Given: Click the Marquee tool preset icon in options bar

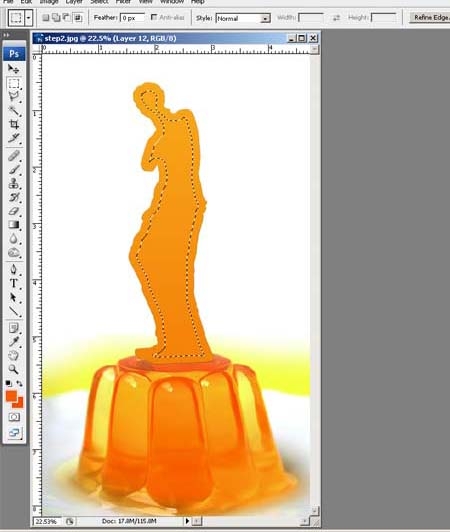Looking at the screenshot, I should point(16,18).
